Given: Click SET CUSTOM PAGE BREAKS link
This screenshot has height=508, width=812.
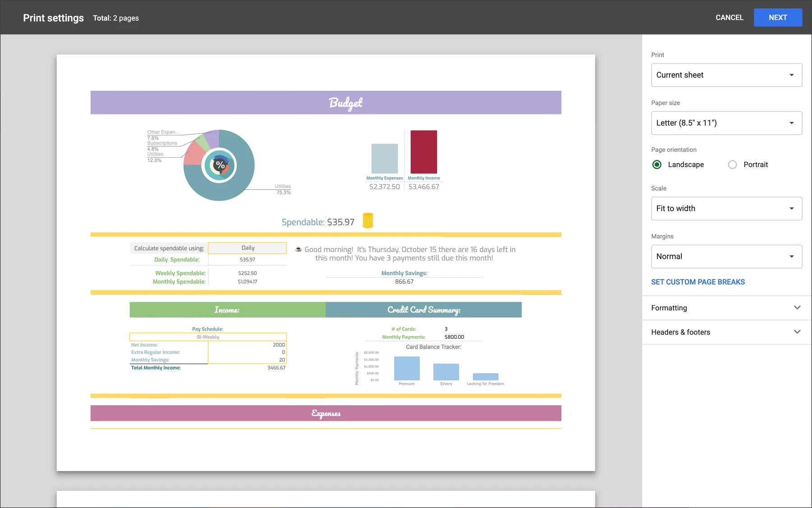Looking at the screenshot, I should coord(698,282).
